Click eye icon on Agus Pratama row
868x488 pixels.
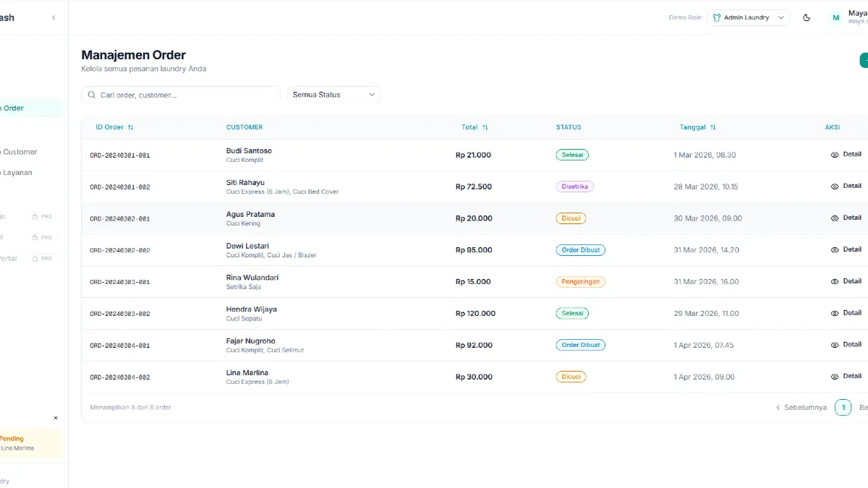tap(835, 218)
